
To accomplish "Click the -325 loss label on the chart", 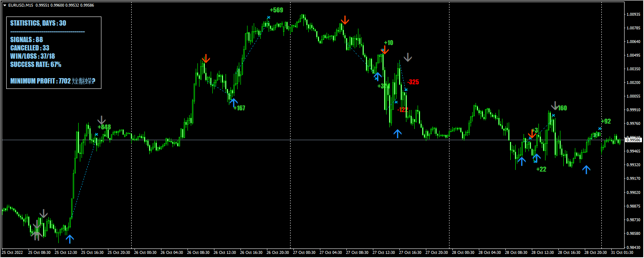I will pyautogui.click(x=412, y=82).
